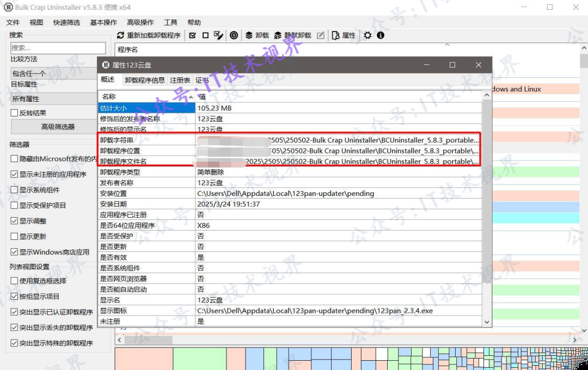The image size is (588, 370).
Task: Open the 包含任一个 comparison method dropdown
Action: pos(53,73)
